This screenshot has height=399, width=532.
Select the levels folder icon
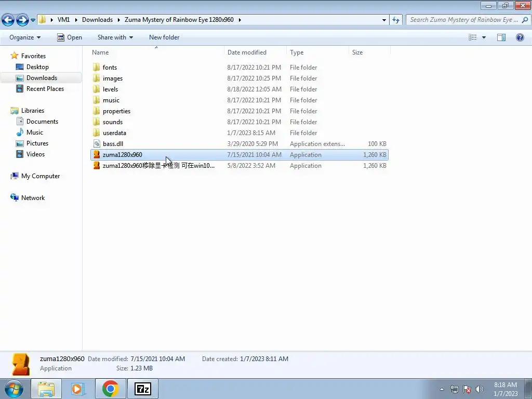click(96, 89)
